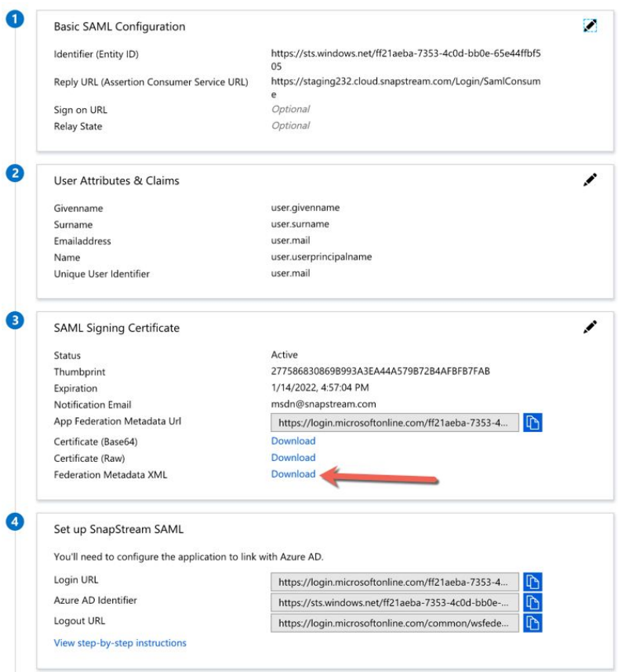Copy the App Federation Metadata Url
Screen dimensions: 618x672
point(533,423)
